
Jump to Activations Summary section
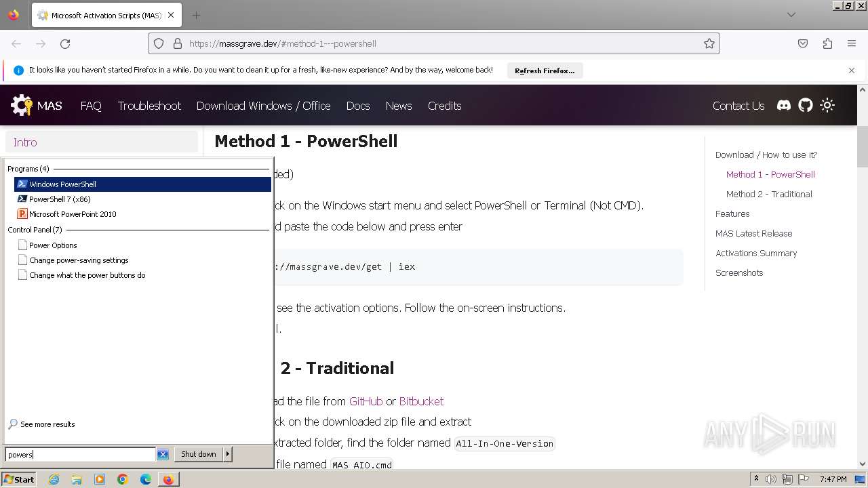coord(756,253)
